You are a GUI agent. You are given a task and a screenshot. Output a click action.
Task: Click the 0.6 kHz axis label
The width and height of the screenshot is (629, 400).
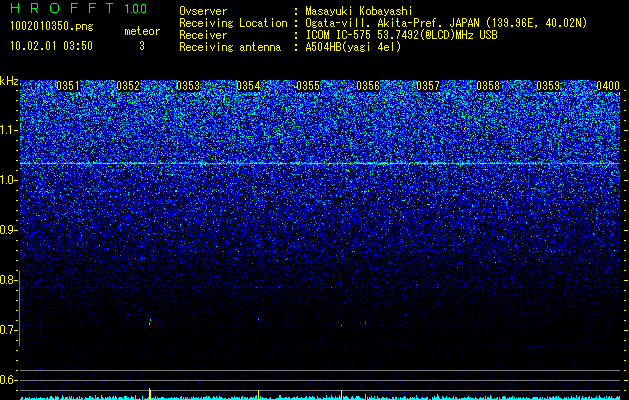tap(7, 380)
